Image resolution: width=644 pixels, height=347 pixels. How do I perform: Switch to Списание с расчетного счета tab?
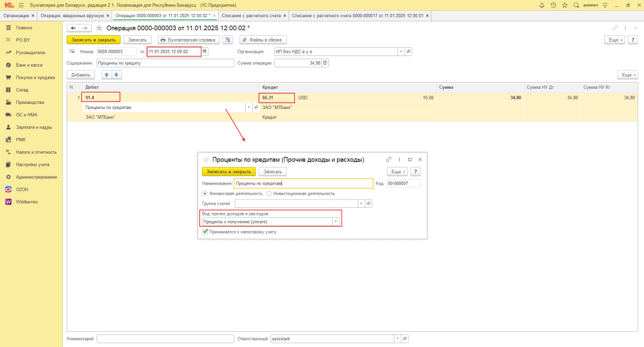click(252, 16)
